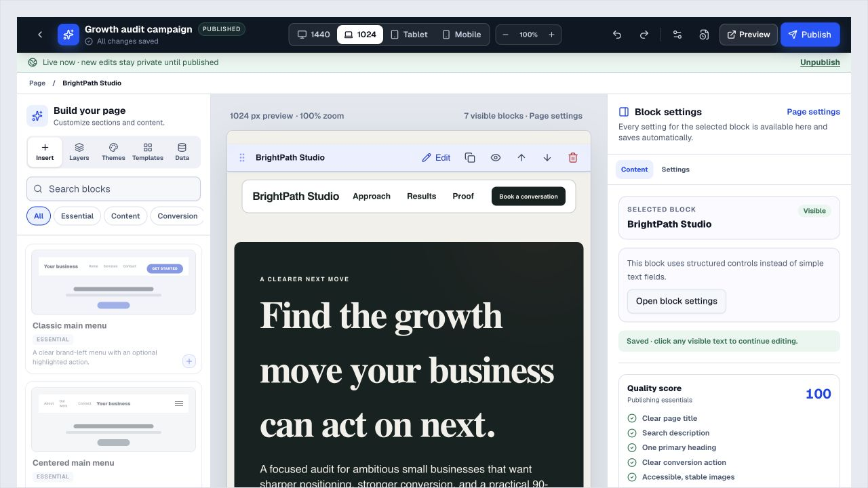Click the Unpublish link
Image resolution: width=868 pixels, height=488 pixels.
tap(820, 62)
